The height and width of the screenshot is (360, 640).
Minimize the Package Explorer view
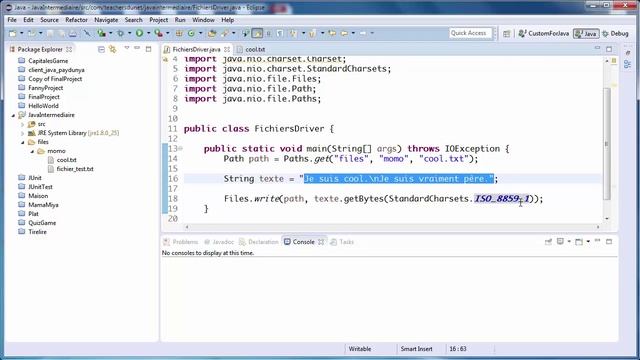(x=137, y=49)
